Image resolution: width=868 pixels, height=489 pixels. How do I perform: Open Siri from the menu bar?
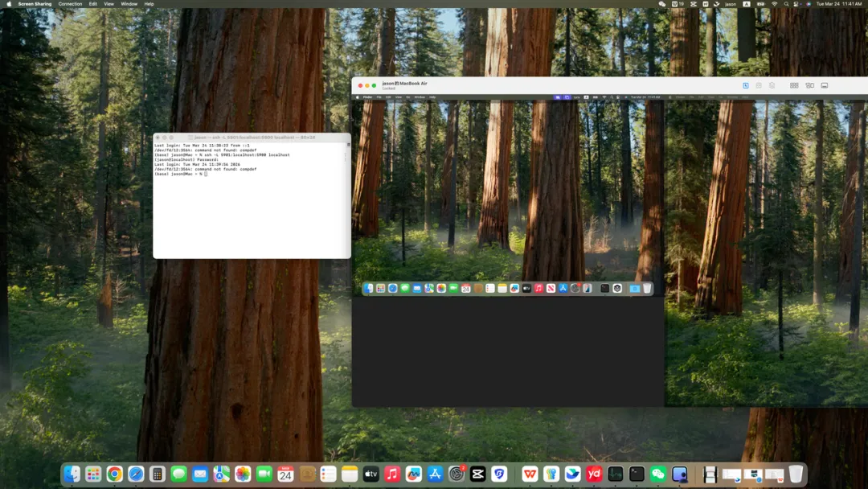point(809,4)
